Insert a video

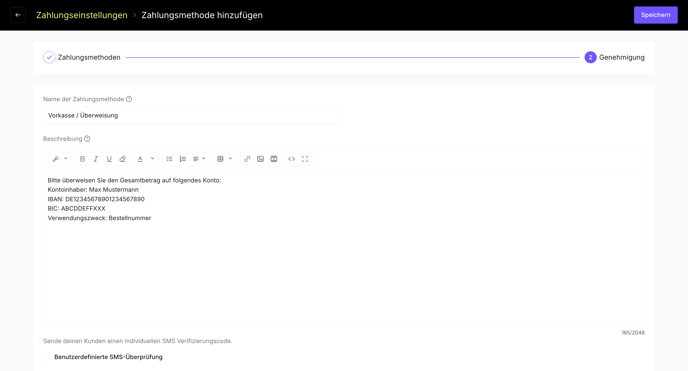[x=274, y=159]
